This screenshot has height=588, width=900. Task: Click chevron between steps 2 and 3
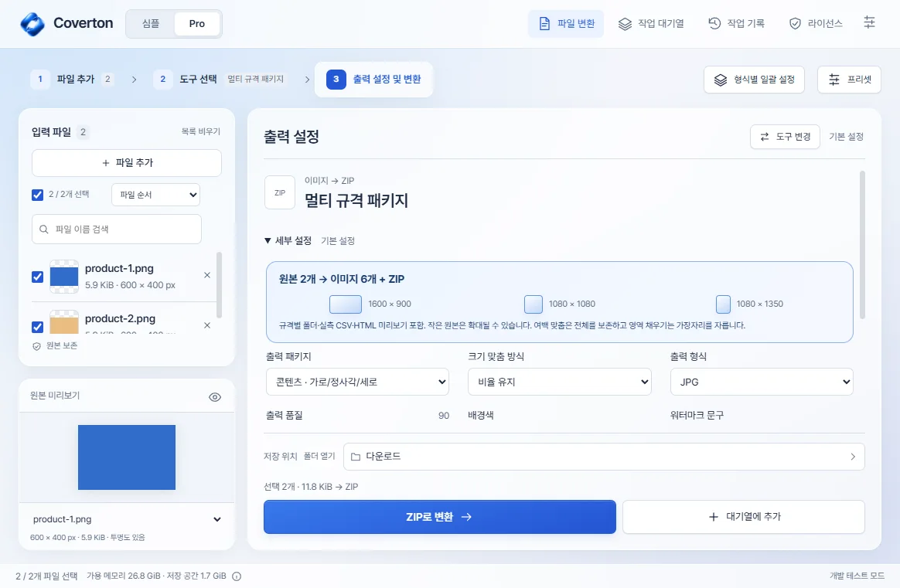click(307, 80)
